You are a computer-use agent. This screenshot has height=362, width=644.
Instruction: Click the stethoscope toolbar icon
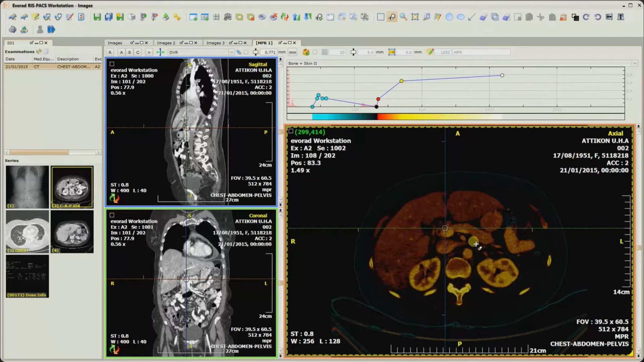coord(58,17)
